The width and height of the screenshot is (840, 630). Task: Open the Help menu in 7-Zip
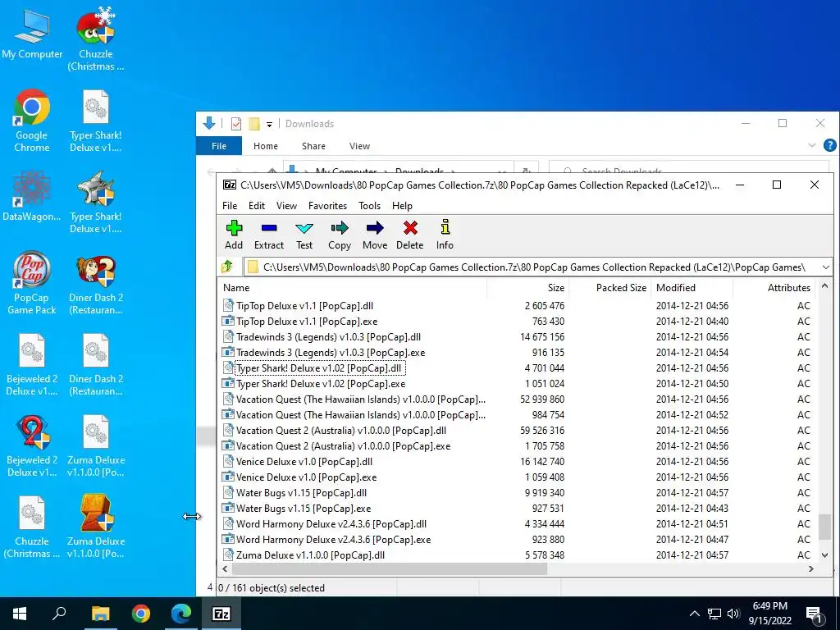(x=402, y=206)
